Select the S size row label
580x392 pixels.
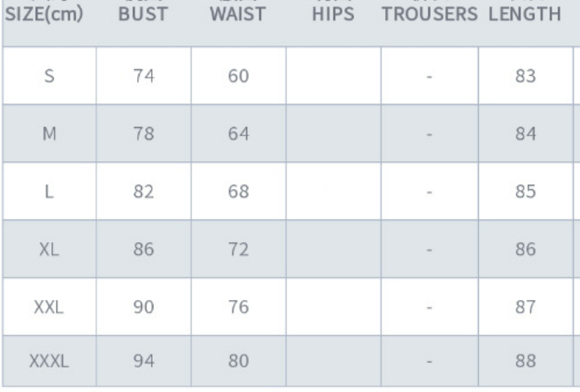48,76
